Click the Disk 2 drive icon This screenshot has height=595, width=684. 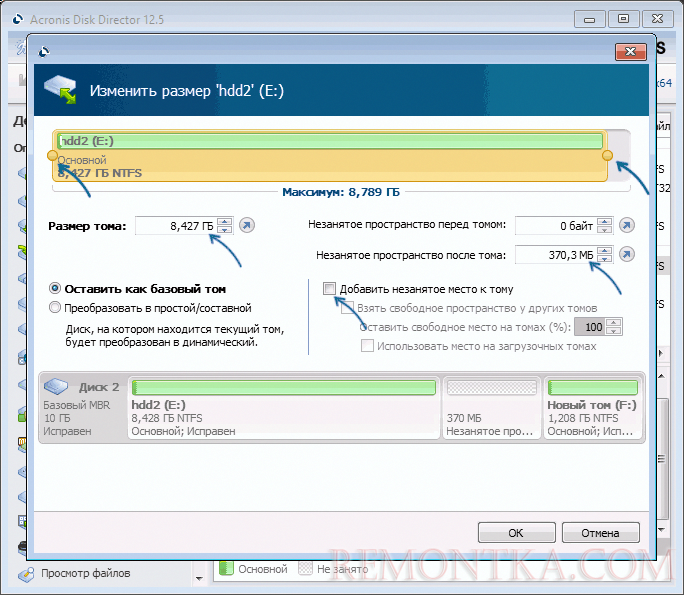[x=56, y=386]
